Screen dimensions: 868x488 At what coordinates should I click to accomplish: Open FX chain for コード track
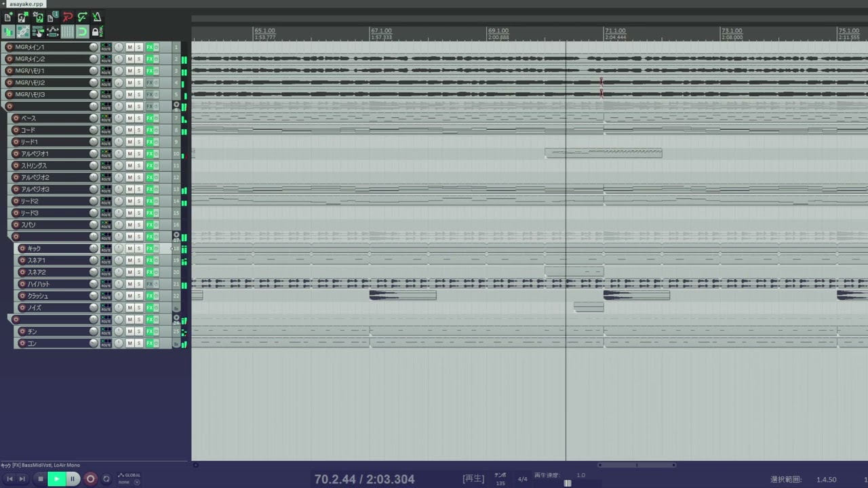point(149,130)
